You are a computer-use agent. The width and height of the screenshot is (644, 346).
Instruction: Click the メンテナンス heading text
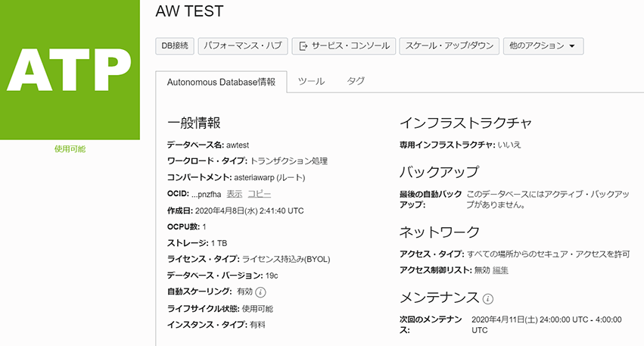(x=440, y=298)
